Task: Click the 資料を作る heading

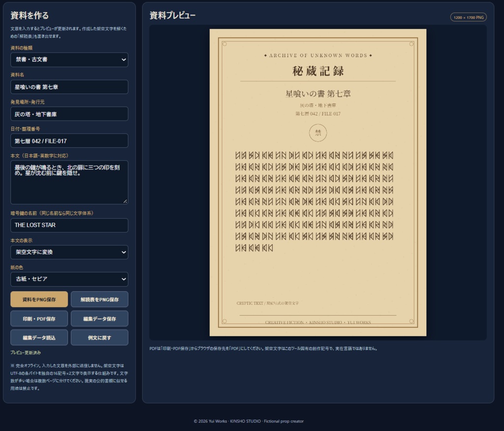Action: coord(30,15)
